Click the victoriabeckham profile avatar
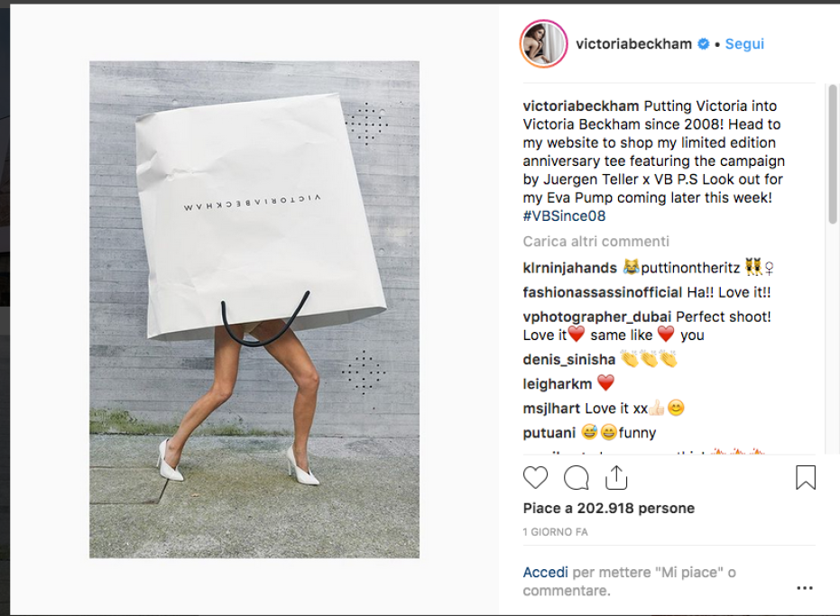 coord(544,44)
